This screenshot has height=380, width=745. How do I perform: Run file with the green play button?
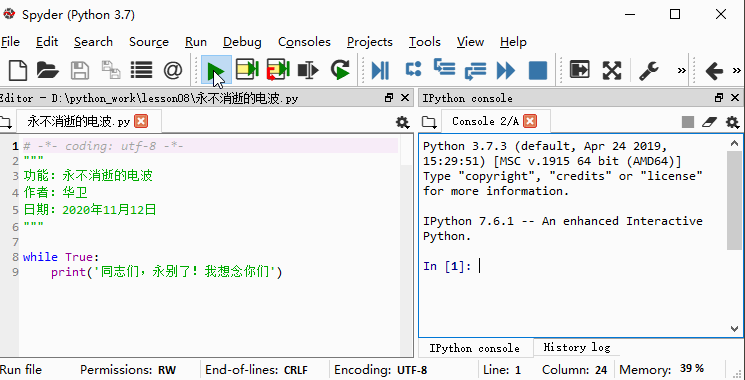click(216, 70)
